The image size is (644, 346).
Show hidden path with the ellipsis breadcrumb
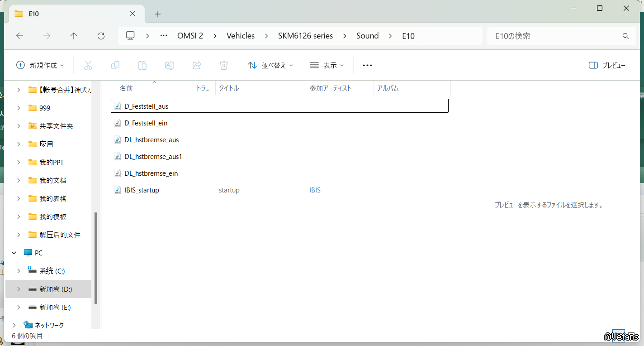tap(164, 36)
